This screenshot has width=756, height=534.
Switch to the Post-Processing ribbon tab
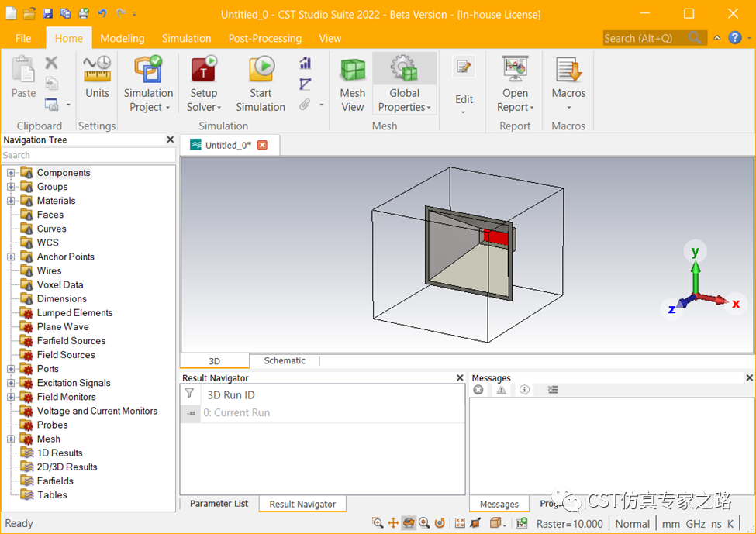coord(264,38)
